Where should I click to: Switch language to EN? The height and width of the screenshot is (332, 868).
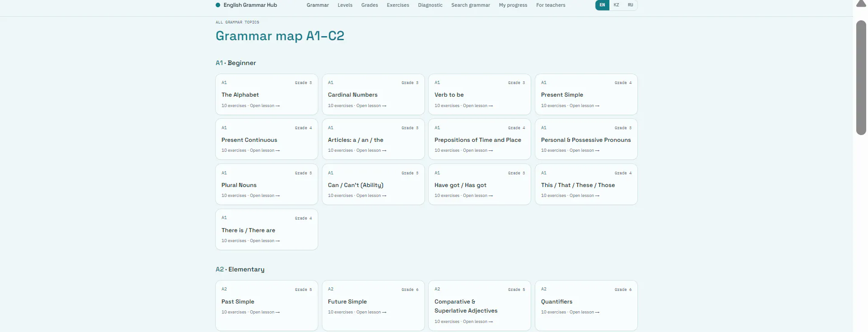[602, 5]
